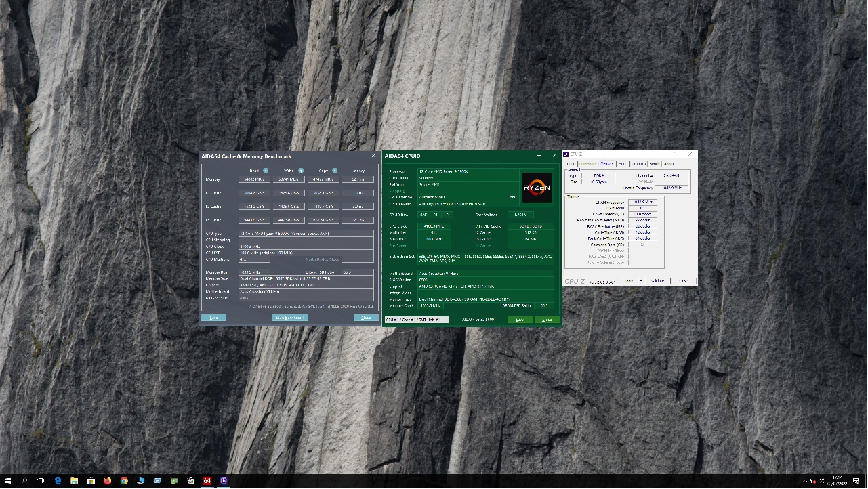Show hidden system tray icons
The height and width of the screenshot is (489, 868).
[806, 482]
